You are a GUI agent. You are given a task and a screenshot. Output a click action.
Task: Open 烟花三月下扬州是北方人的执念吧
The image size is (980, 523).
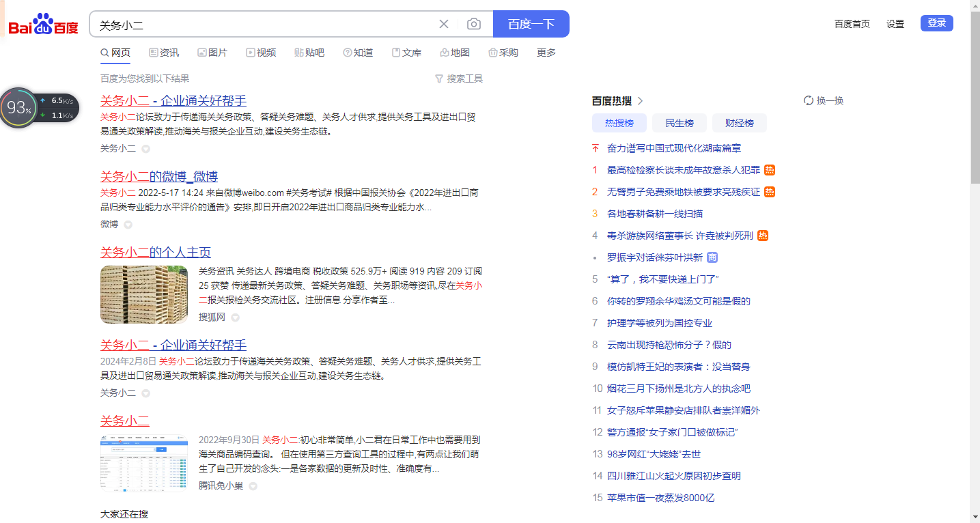pos(679,388)
